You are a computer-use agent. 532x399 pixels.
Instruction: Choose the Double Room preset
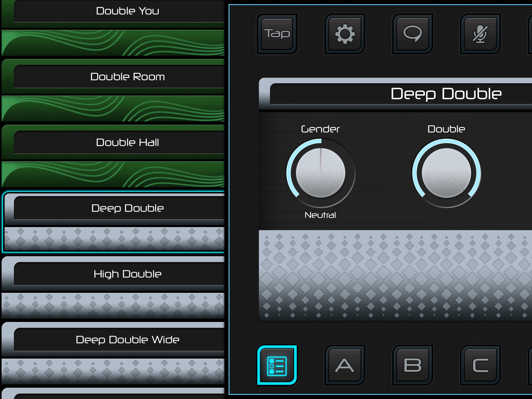(127, 77)
